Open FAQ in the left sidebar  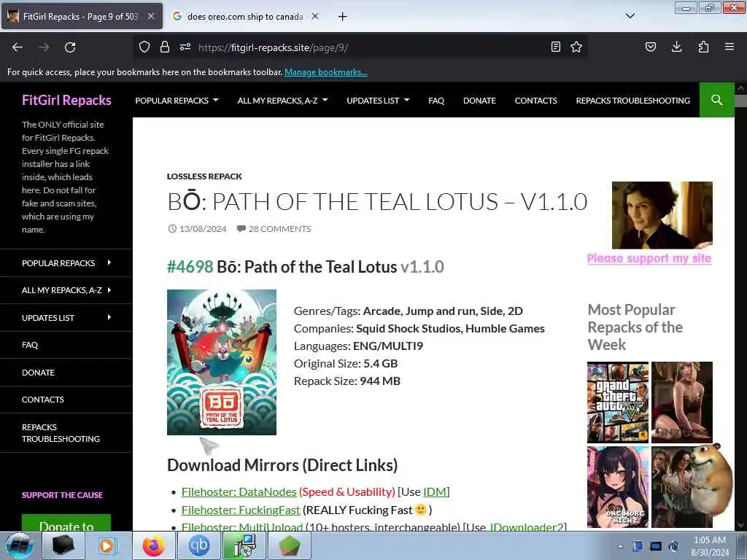pos(29,345)
